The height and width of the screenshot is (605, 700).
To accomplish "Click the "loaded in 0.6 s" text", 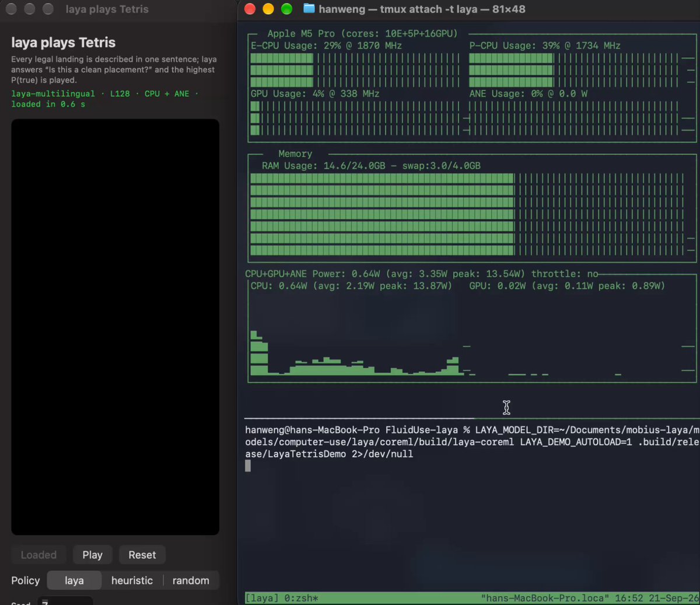I will (x=48, y=104).
